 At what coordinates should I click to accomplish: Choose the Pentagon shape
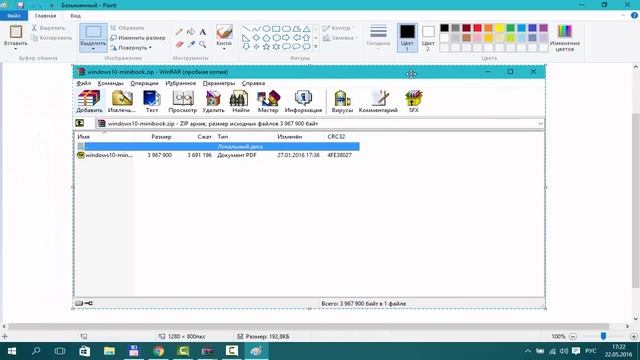pyautogui.click(x=266, y=38)
